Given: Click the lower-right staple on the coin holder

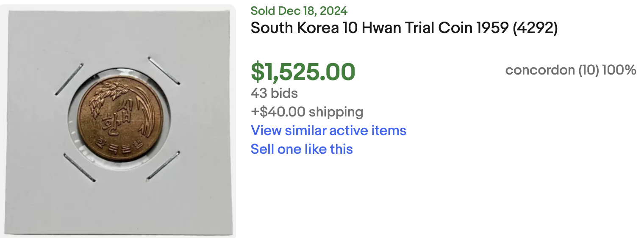Looking at the screenshot, I should pos(163,165).
